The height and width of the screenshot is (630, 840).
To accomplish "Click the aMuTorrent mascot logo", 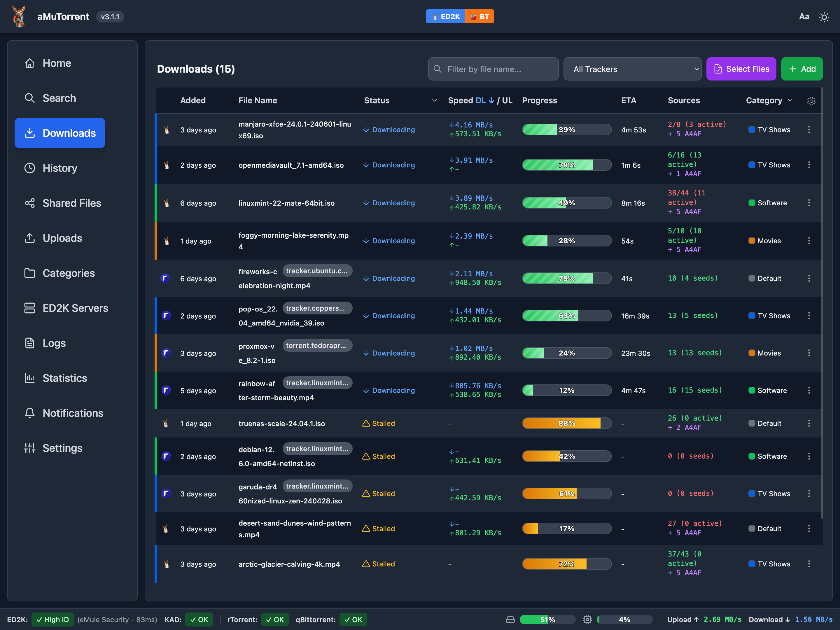I will [19, 16].
